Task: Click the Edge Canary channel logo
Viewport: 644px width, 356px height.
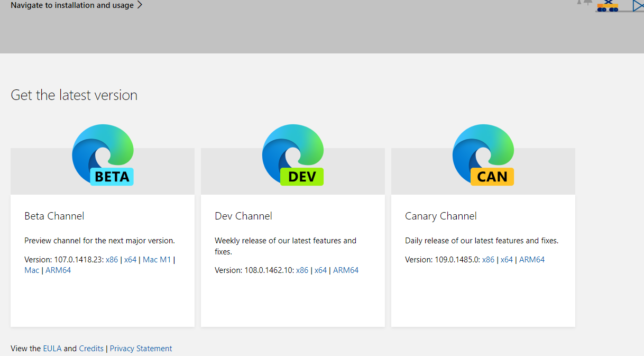Action: 483,154
